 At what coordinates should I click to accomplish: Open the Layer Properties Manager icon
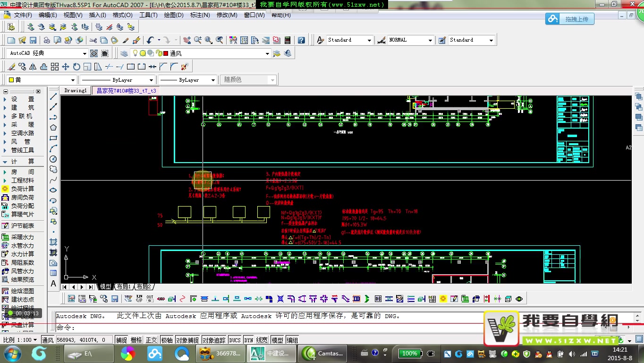tap(124, 53)
